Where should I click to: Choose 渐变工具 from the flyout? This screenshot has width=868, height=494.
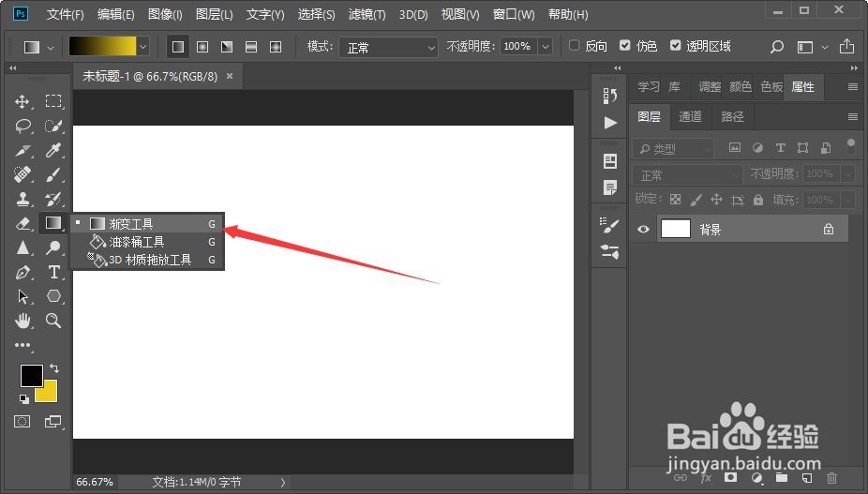[x=147, y=224]
